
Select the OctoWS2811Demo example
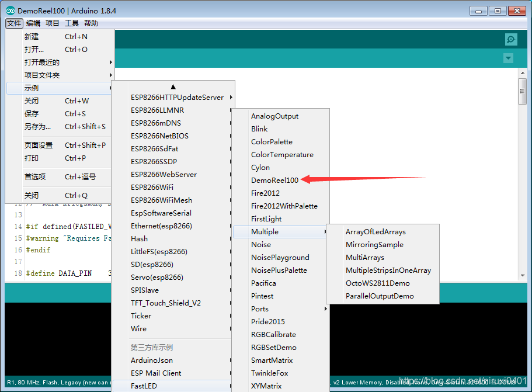(383, 283)
